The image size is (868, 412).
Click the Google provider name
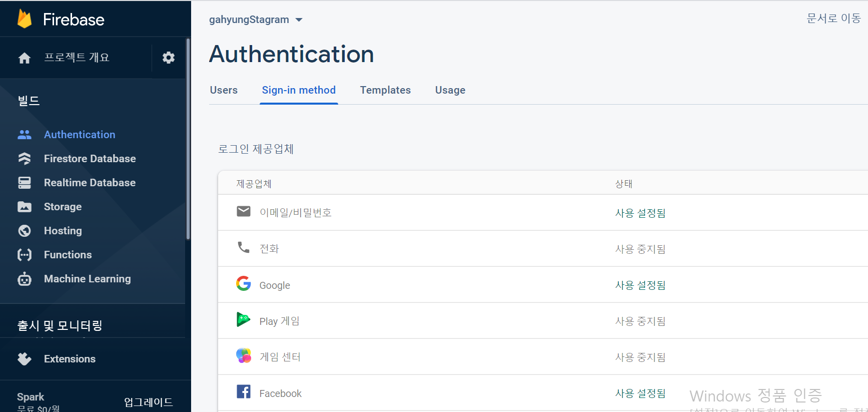[275, 285]
